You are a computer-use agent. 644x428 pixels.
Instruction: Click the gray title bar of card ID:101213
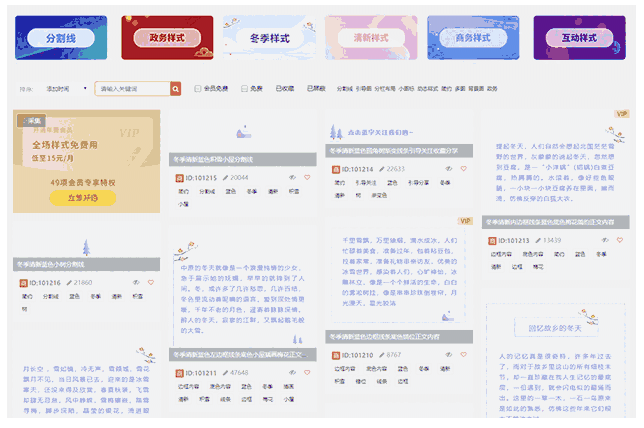[x=556, y=222]
